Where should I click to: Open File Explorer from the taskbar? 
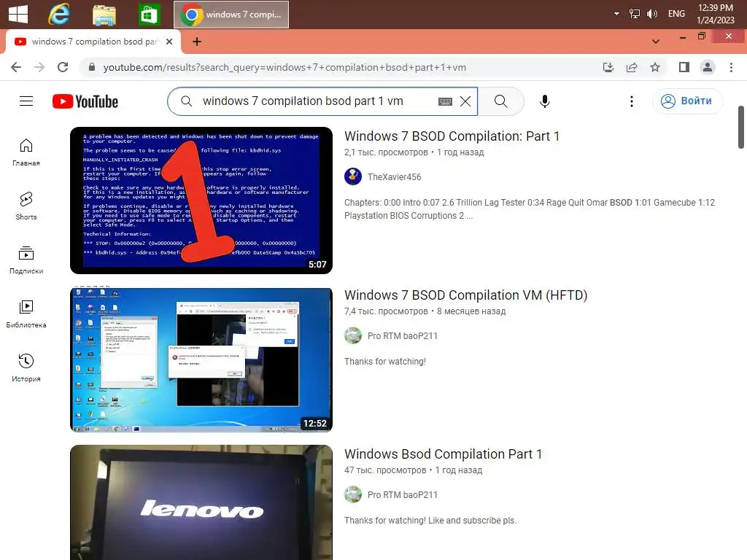pos(104,15)
